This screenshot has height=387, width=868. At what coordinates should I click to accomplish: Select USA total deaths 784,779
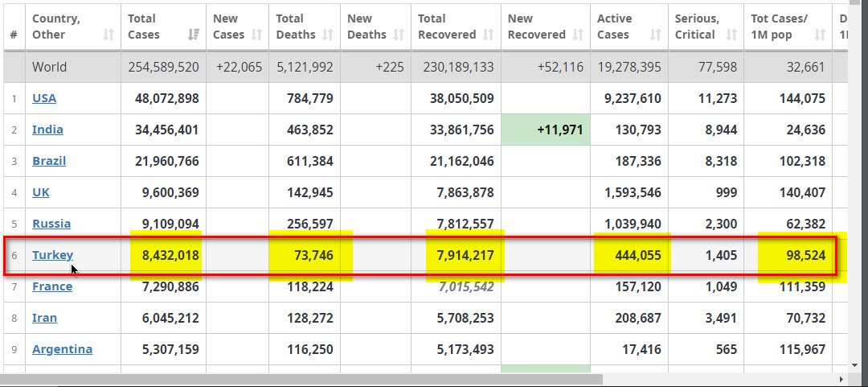coord(310,98)
